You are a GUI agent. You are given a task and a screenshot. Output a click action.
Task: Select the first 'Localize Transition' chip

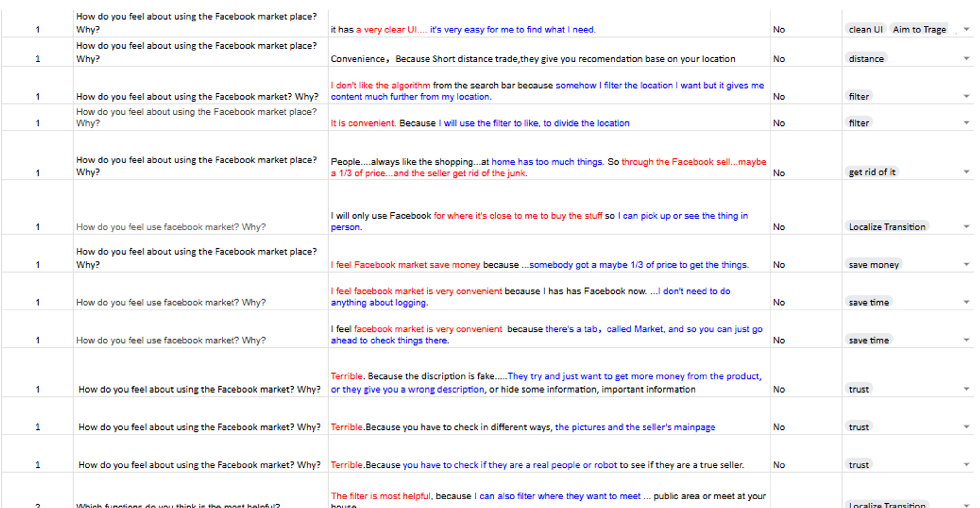click(887, 227)
